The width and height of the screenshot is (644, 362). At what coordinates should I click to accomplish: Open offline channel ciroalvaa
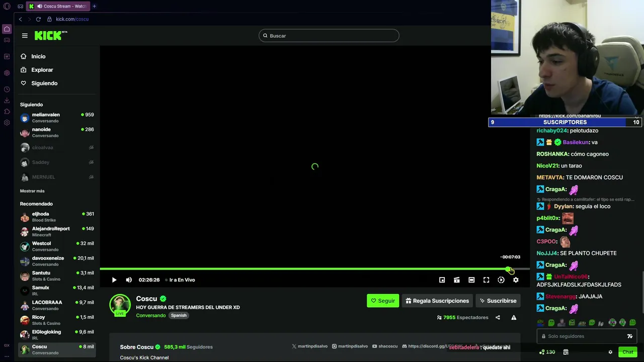point(57,147)
